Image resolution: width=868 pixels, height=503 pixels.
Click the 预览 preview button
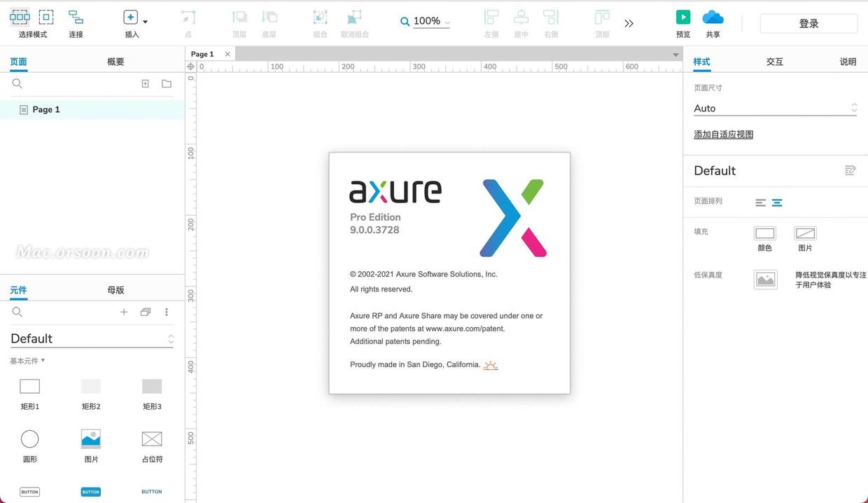click(683, 17)
